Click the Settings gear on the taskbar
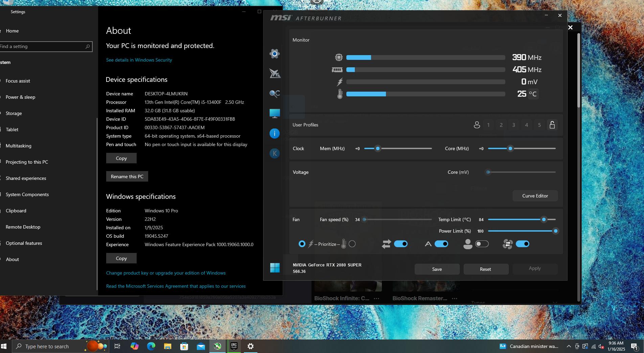This screenshot has width=644, height=353. (251, 346)
